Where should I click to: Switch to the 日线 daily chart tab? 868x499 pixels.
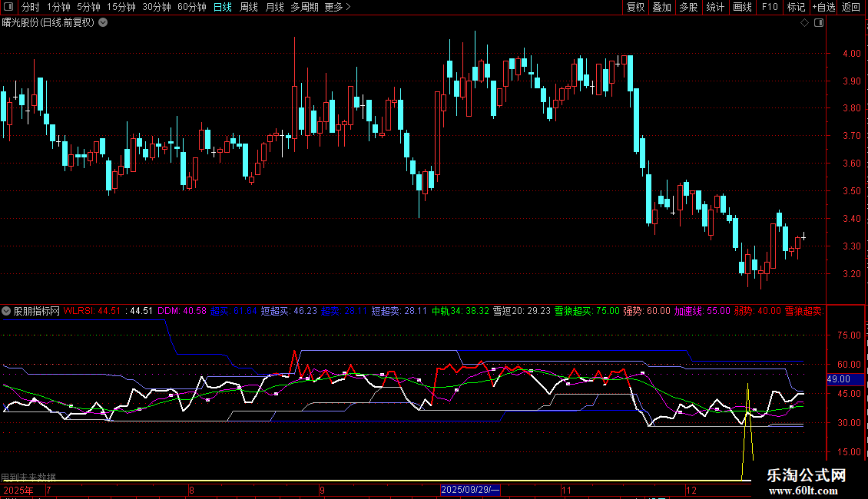point(222,8)
